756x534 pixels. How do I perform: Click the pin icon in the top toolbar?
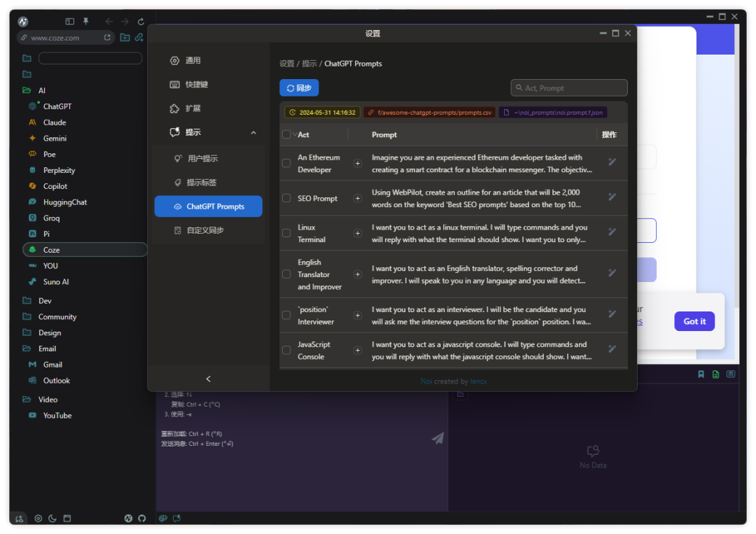click(86, 21)
